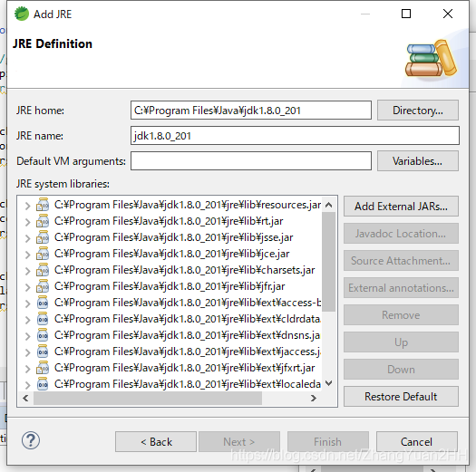Viewport: 476px width, 472px height.
Task: Click the jar icon for charsets.jar
Action: 43,270
